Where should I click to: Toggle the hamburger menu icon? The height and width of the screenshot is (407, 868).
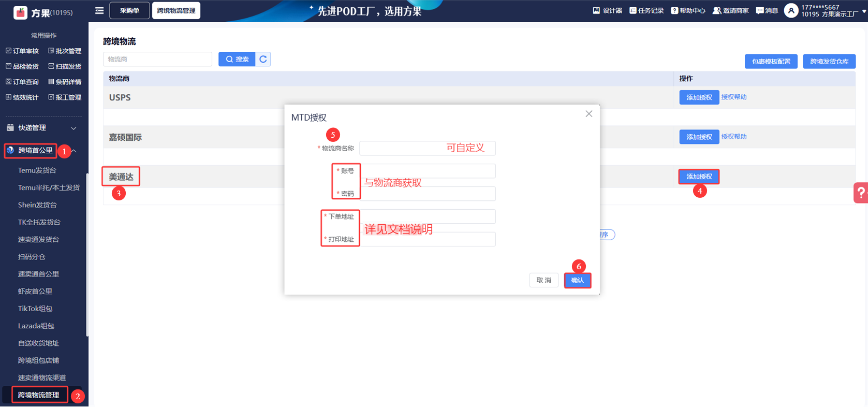tap(99, 10)
